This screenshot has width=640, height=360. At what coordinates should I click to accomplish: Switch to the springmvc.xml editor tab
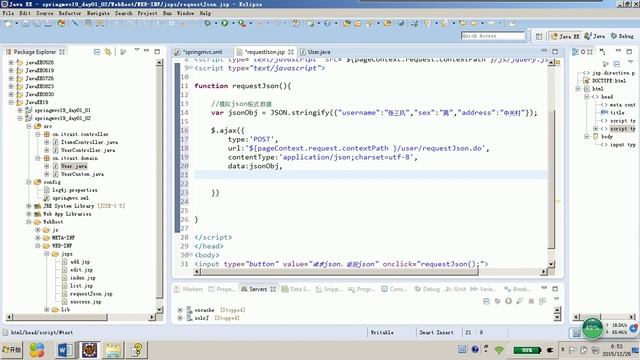point(203,52)
